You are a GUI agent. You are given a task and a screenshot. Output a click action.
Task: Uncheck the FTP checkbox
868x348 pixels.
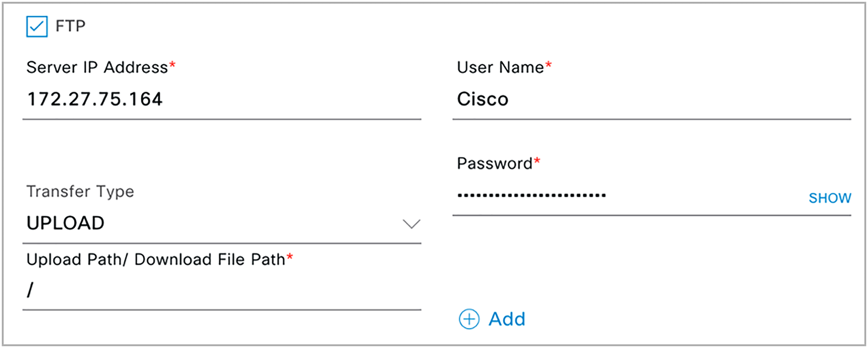click(37, 26)
